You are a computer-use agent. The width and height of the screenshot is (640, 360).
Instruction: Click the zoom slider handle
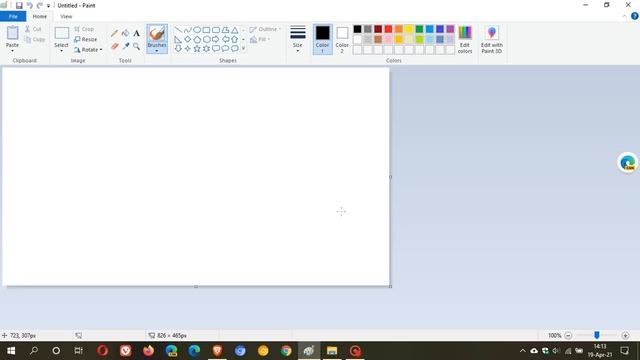[x=597, y=335]
